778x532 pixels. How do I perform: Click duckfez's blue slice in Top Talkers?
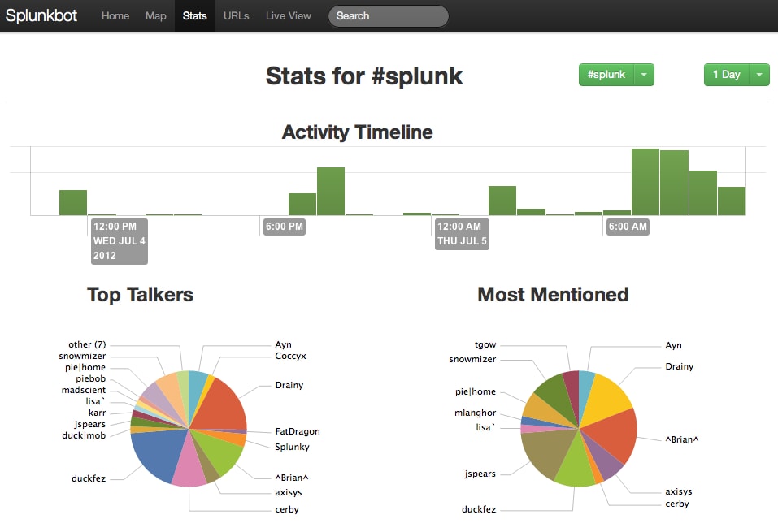click(x=156, y=454)
